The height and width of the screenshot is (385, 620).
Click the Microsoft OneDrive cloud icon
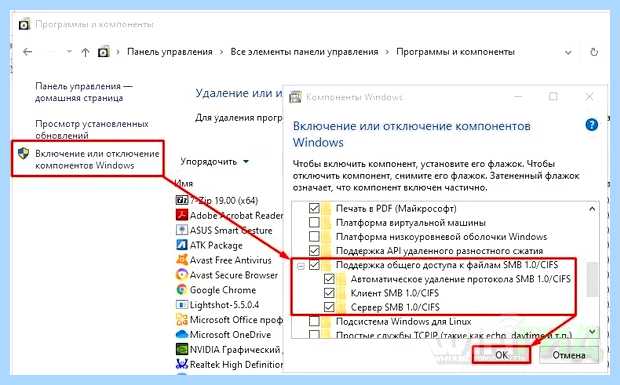(182, 334)
